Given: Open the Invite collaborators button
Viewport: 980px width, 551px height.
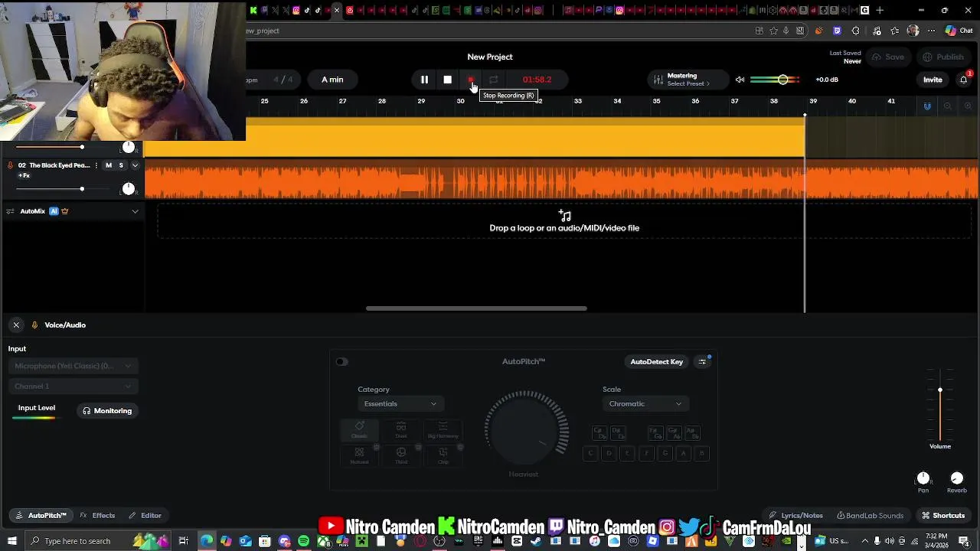Looking at the screenshot, I should [933, 80].
